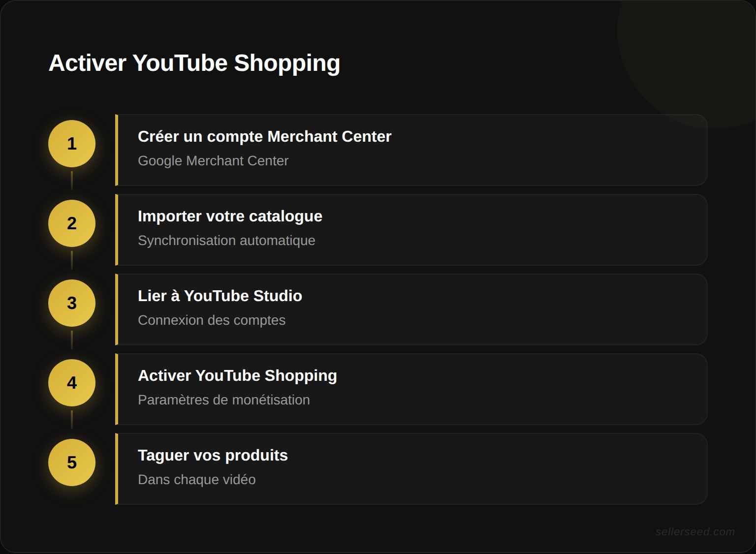Screen dimensions: 756x554
Task: Click the step 5 number circle
Action: pyautogui.click(x=72, y=462)
